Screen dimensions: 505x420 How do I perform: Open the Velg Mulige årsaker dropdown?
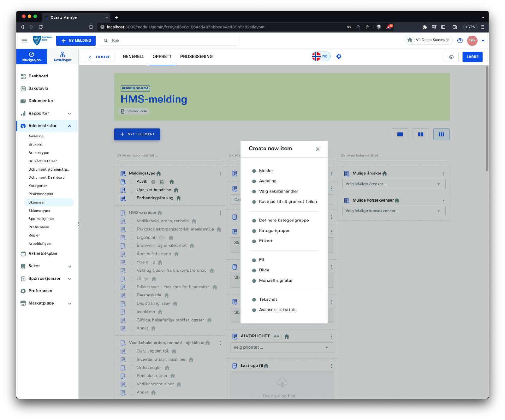[x=394, y=184]
